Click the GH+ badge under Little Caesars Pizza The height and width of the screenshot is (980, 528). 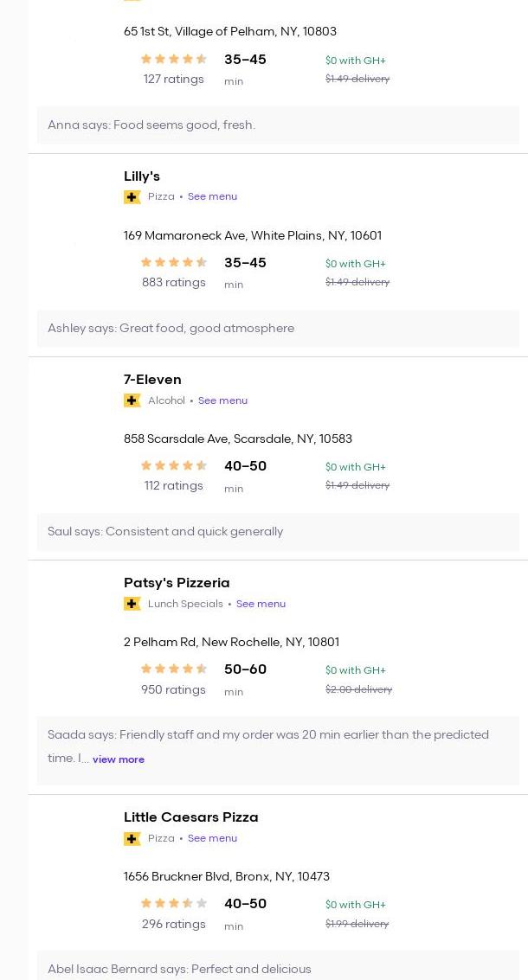click(x=132, y=838)
